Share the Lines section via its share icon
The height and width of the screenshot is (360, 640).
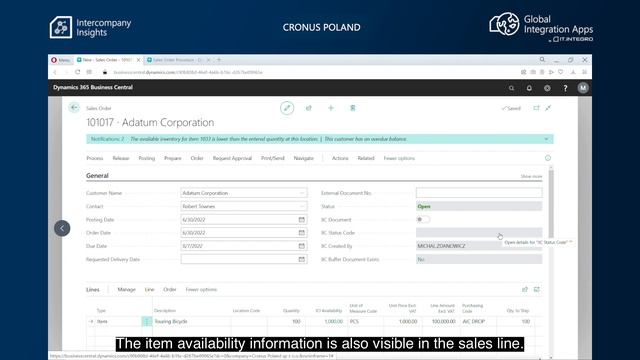tap(525, 289)
